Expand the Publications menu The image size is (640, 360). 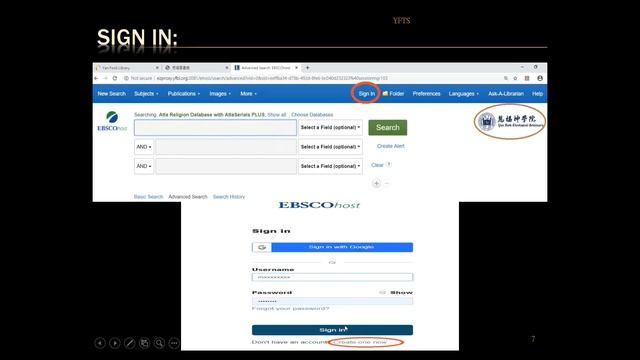184,94
